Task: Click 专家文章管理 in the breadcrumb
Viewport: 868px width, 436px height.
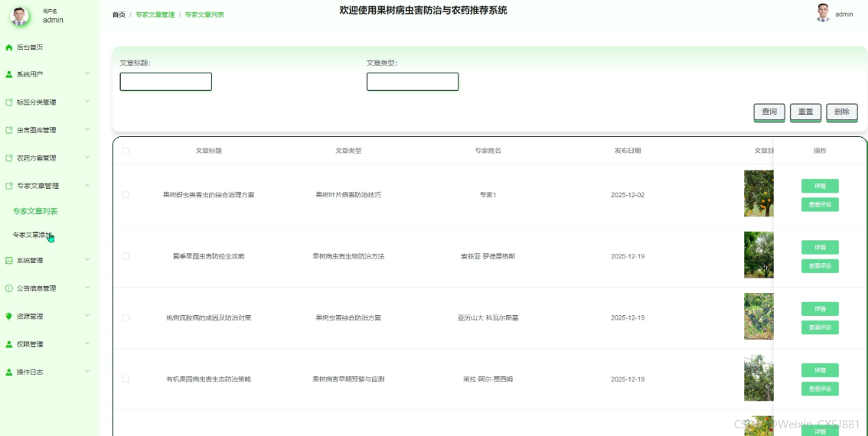Action: (155, 15)
